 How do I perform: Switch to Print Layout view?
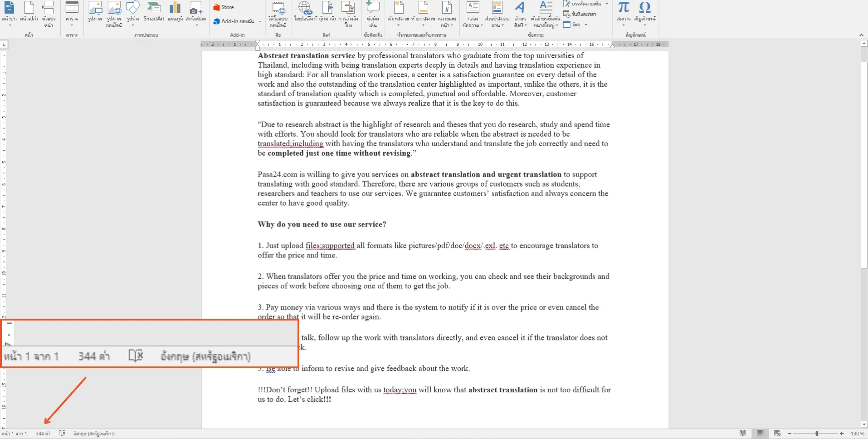[x=760, y=434]
